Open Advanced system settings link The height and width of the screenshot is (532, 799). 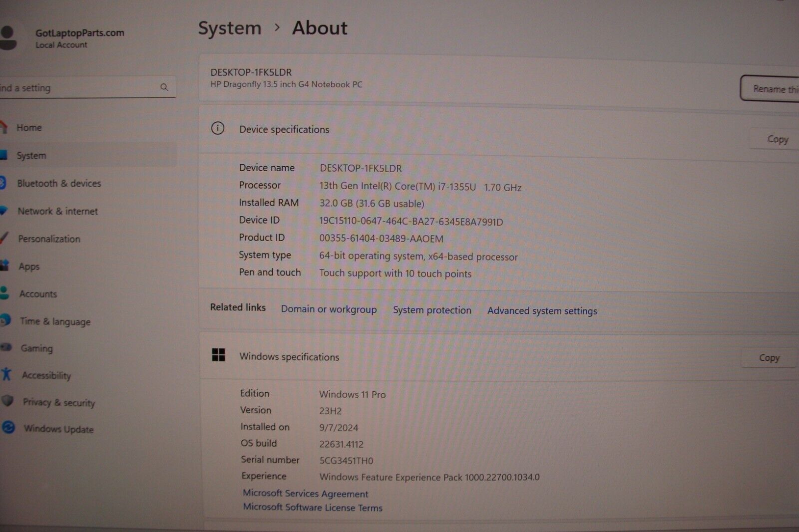point(542,310)
